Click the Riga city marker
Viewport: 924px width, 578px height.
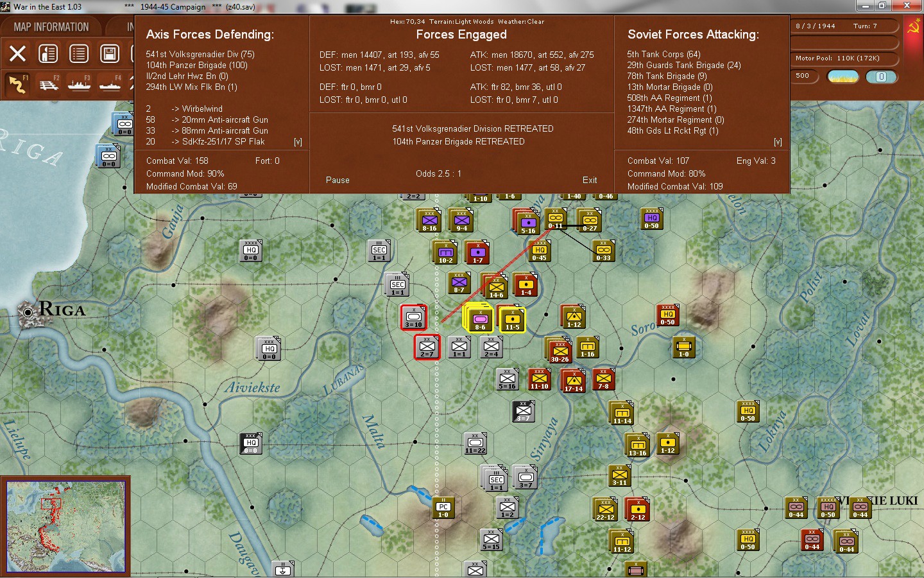tap(28, 312)
